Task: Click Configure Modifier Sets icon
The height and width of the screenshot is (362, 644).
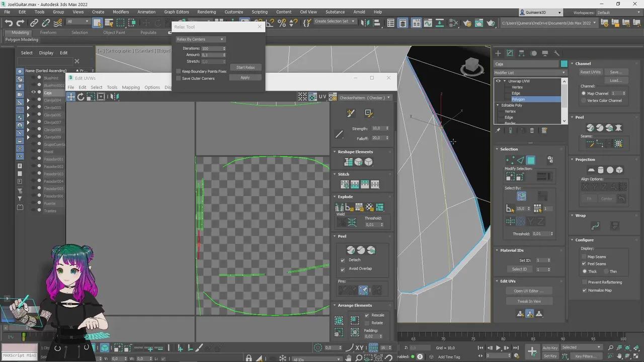Action: tap(544, 131)
